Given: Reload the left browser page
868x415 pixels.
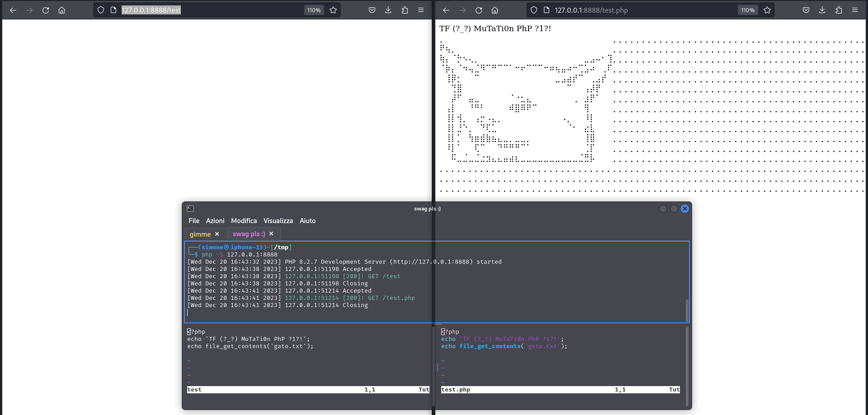Looking at the screenshot, I should 46,10.
